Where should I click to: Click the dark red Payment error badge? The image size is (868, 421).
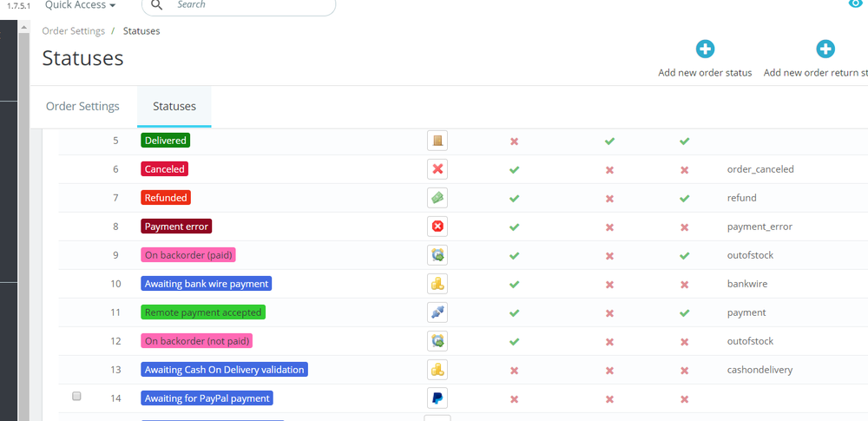[176, 227]
